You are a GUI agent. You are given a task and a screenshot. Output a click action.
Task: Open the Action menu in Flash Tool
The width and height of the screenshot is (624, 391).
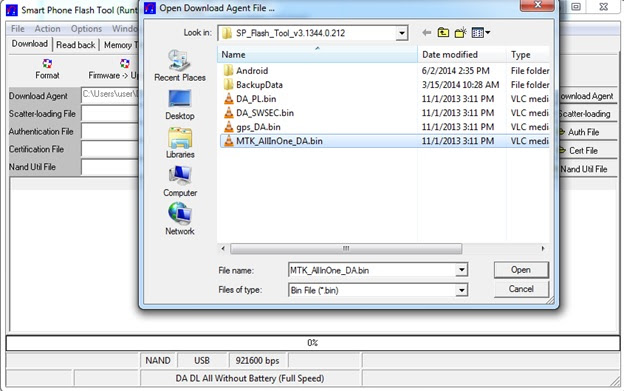click(47, 29)
